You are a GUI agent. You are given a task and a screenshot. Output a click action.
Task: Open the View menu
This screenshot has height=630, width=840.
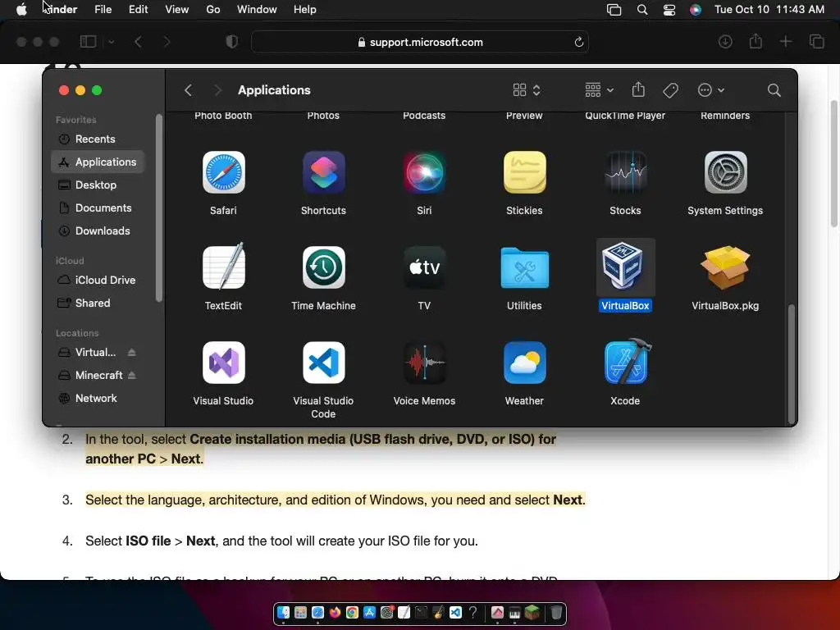coord(177,10)
